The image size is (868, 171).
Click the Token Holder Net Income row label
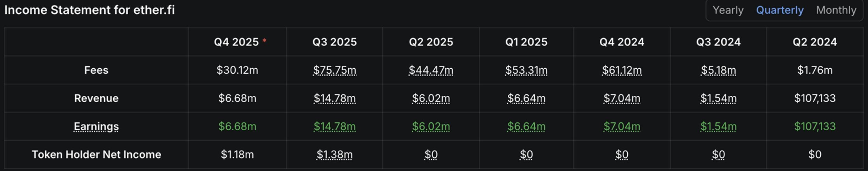coord(96,154)
